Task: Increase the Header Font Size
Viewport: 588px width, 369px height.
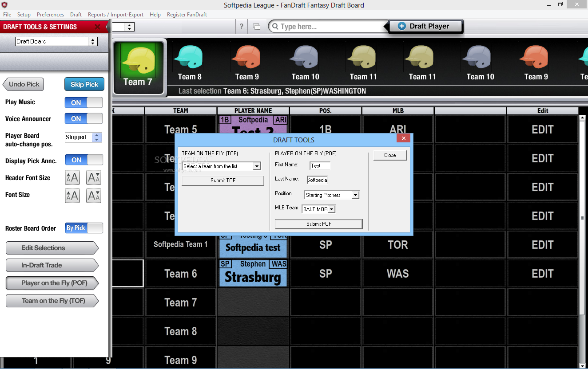Action: (72, 178)
